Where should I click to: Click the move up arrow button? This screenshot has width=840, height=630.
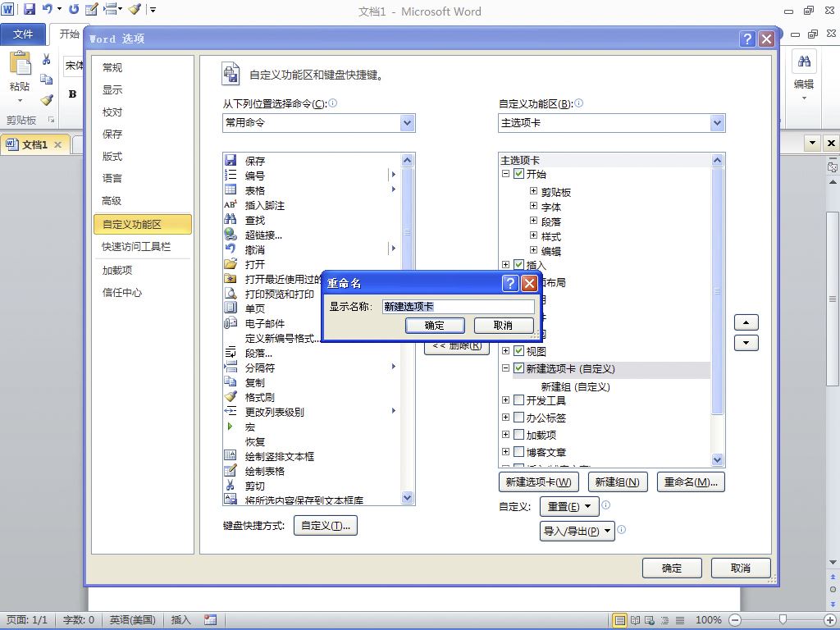point(746,322)
